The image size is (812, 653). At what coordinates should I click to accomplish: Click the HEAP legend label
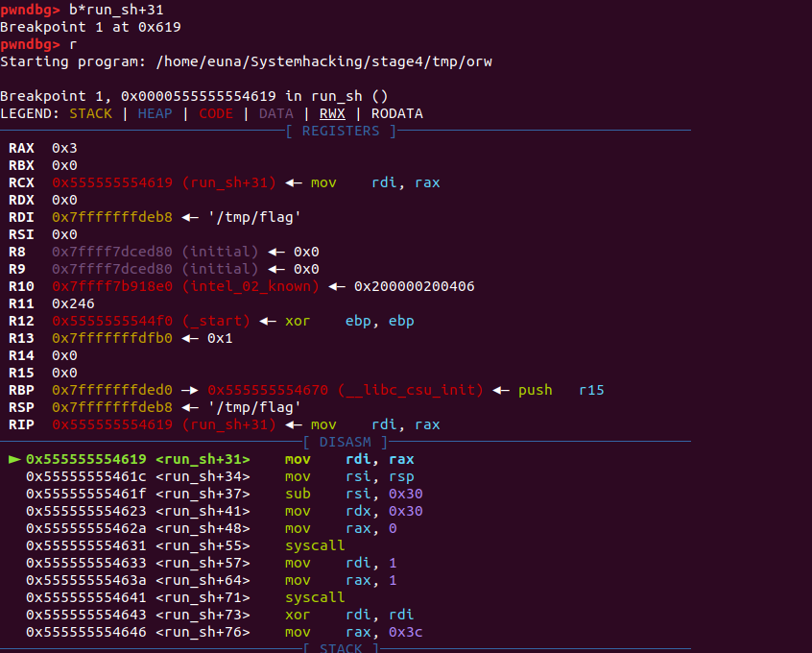pyautogui.click(x=155, y=113)
